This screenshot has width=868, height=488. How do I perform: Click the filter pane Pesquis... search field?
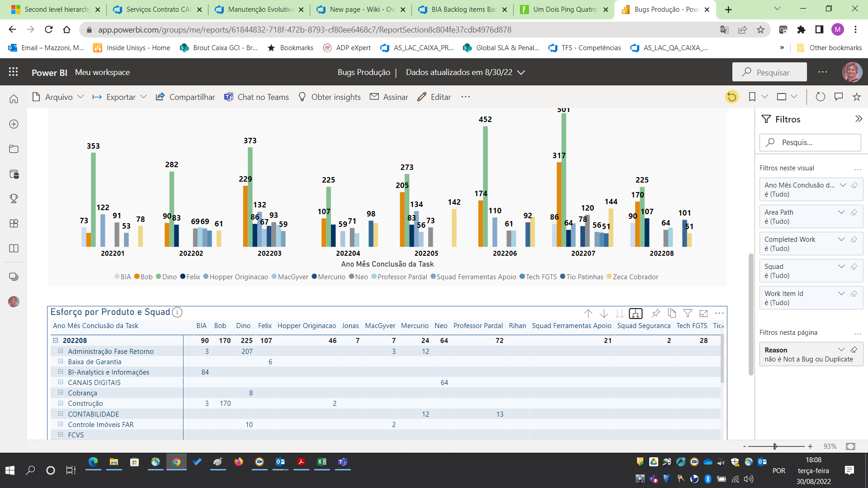point(810,142)
